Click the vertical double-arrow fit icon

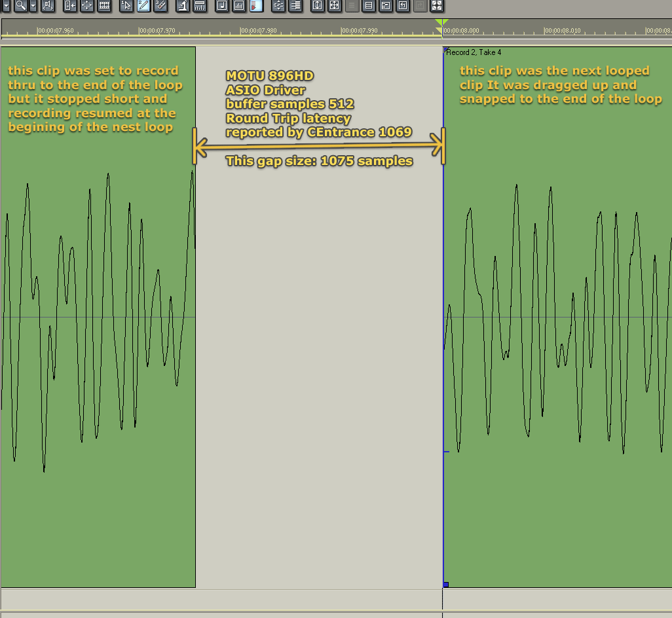click(x=318, y=6)
